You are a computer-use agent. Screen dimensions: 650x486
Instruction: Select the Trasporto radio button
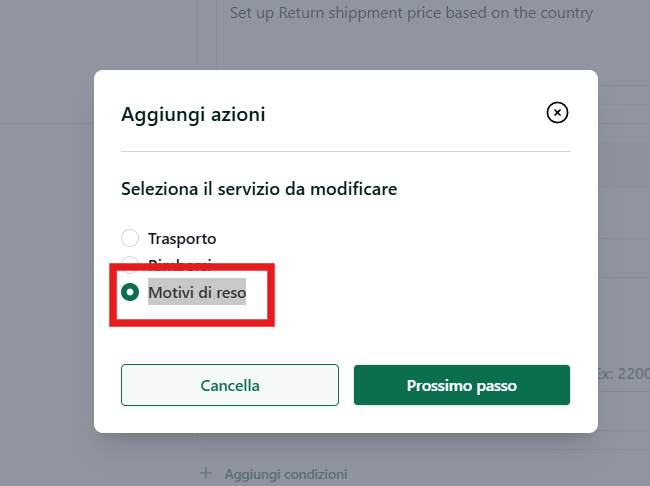[x=130, y=238]
